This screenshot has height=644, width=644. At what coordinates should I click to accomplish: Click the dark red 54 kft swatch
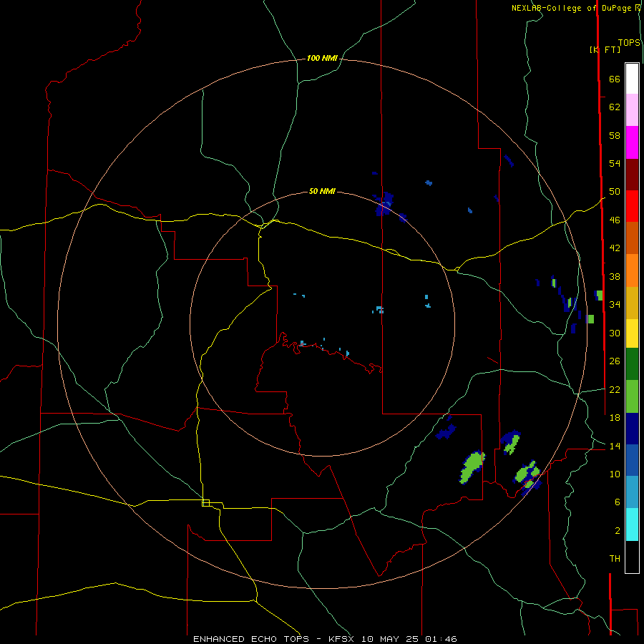[632, 174]
